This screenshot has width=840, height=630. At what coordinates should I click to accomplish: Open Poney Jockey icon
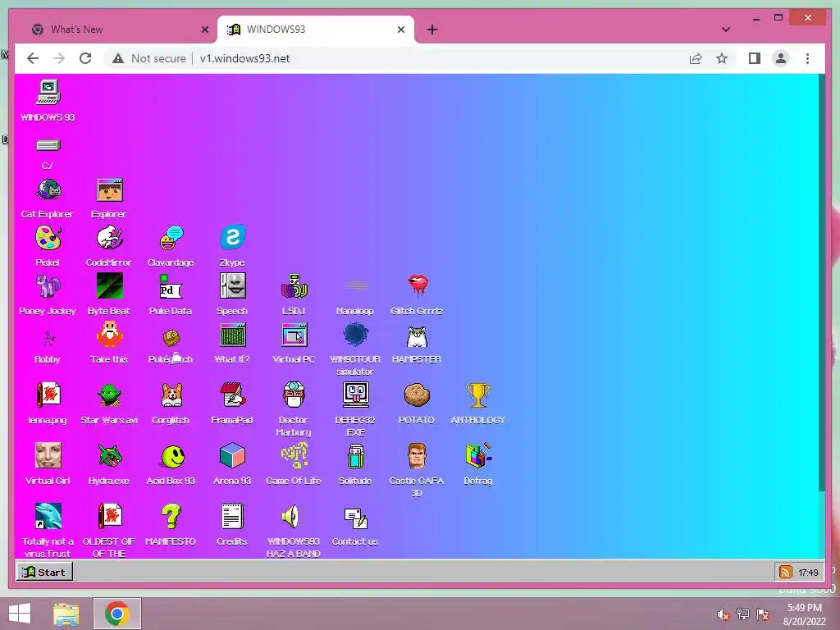coord(48,286)
